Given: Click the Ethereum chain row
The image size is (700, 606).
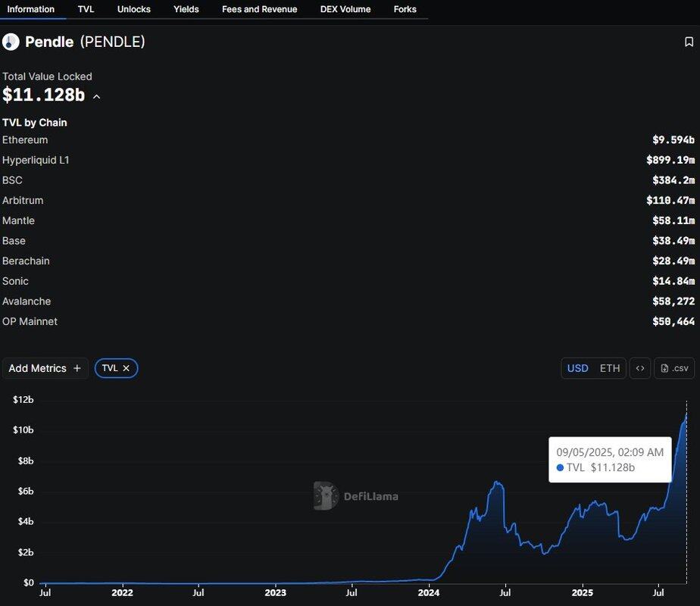Looking at the screenshot, I should click(x=348, y=139).
